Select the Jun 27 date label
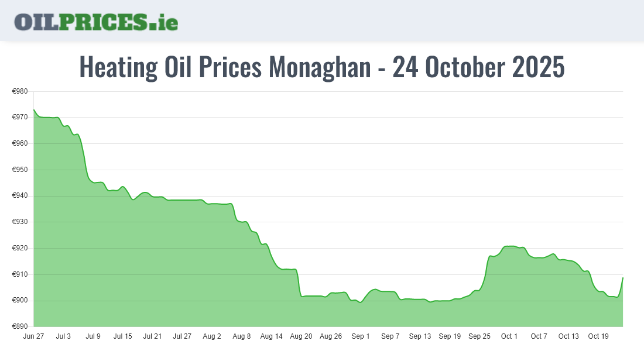Viewport: 644px width, 351px height. [x=33, y=336]
